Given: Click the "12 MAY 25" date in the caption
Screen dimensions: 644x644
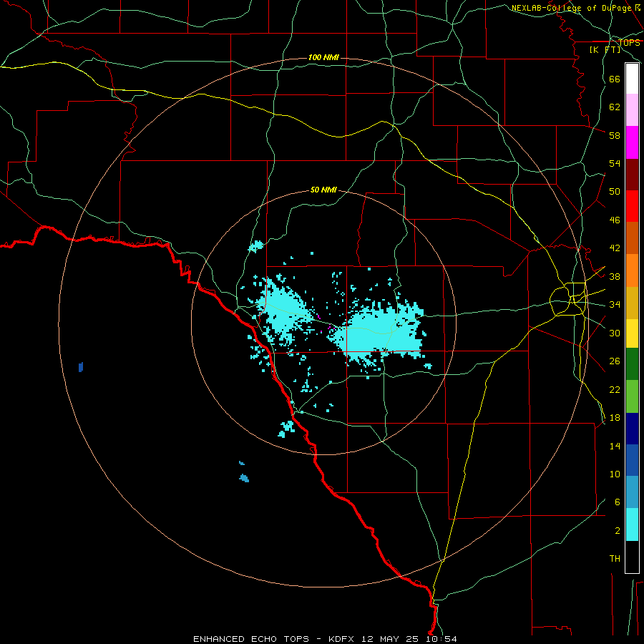Looking at the screenshot, I should tap(389, 639).
